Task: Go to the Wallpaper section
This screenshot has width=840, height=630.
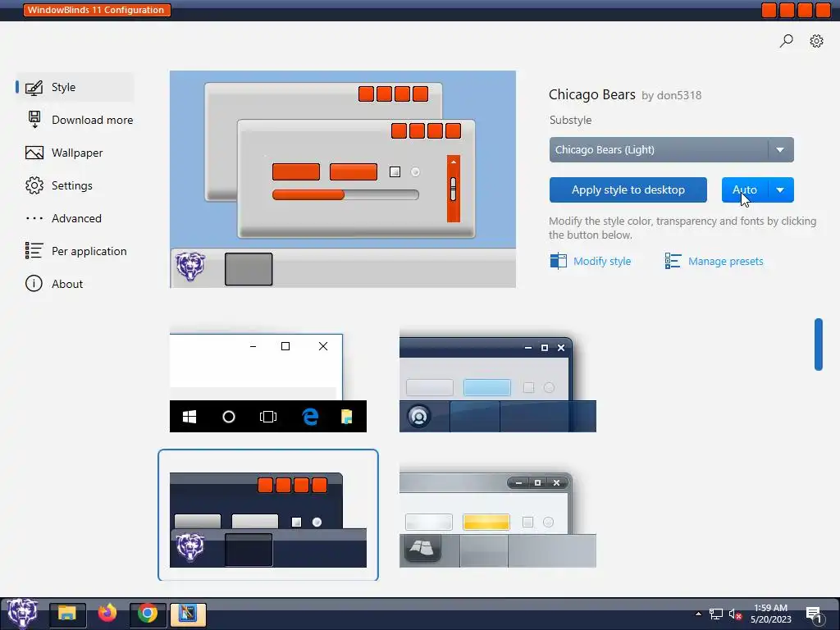Action: pyautogui.click(x=64, y=153)
